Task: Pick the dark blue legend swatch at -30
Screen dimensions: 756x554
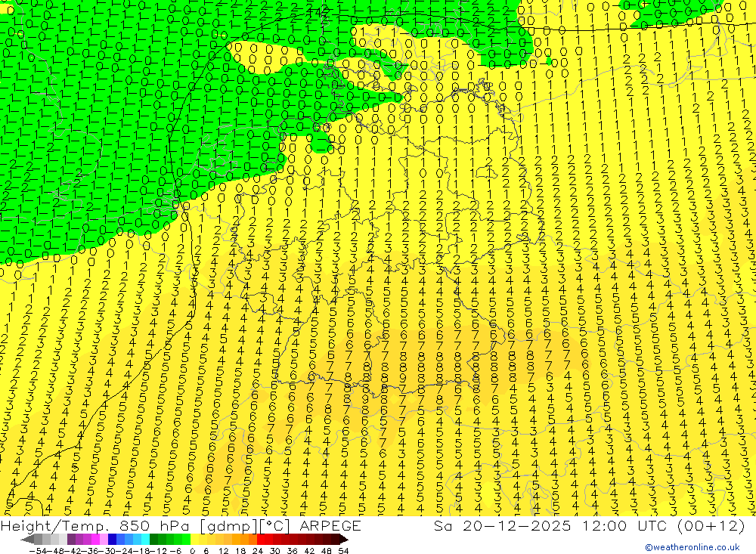Action: [x=112, y=539]
